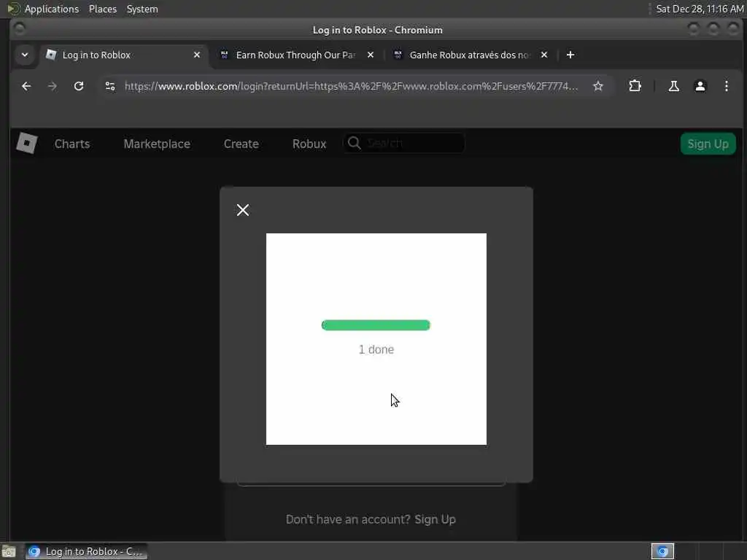Screen dimensions: 747x560
Task: Go forward in browser history
Action: 53,86
